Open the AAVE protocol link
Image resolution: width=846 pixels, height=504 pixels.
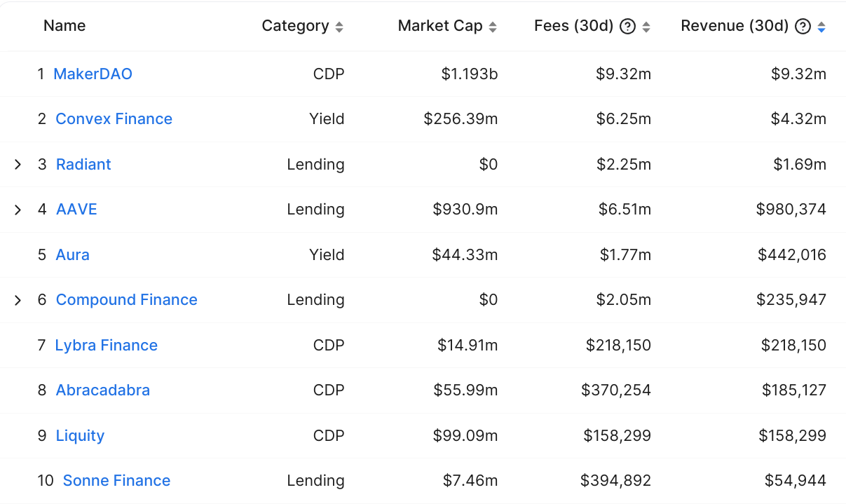click(76, 209)
